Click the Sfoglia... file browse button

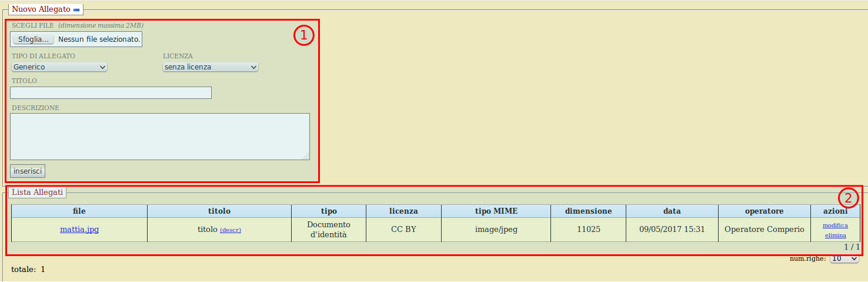point(33,39)
